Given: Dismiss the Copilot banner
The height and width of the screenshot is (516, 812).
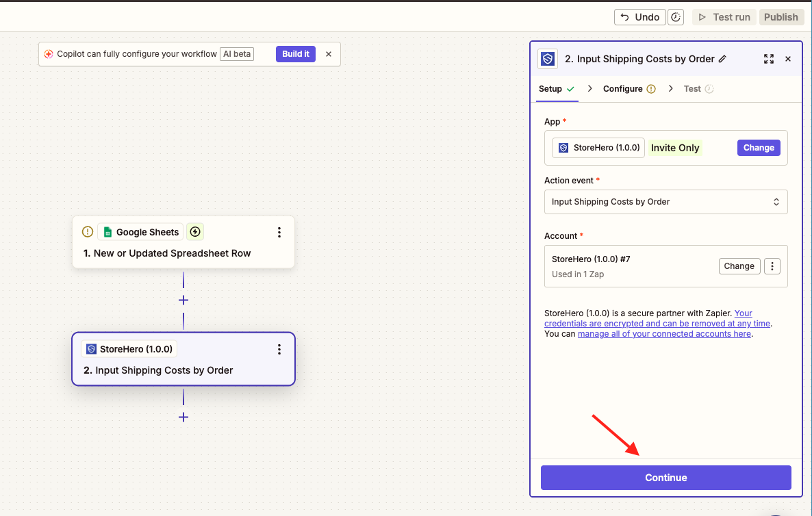Looking at the screenshot, I should click(329, 54).
